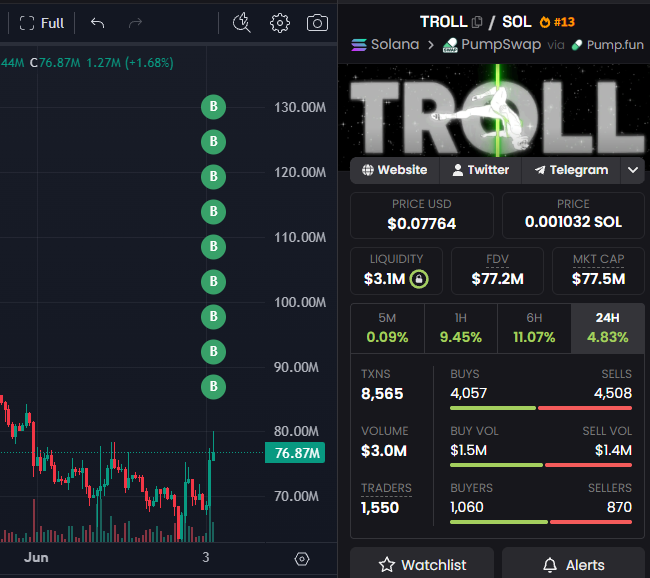Open TROLL Website link
650x578 pixels.
coord(395,170)
